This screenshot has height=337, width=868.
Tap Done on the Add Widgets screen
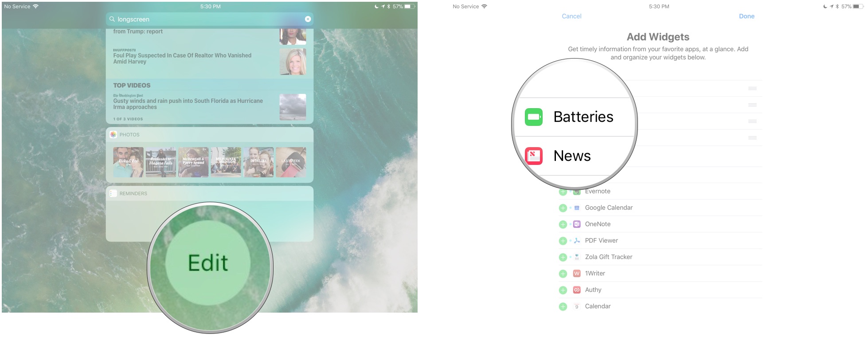(x=747, y=16)
